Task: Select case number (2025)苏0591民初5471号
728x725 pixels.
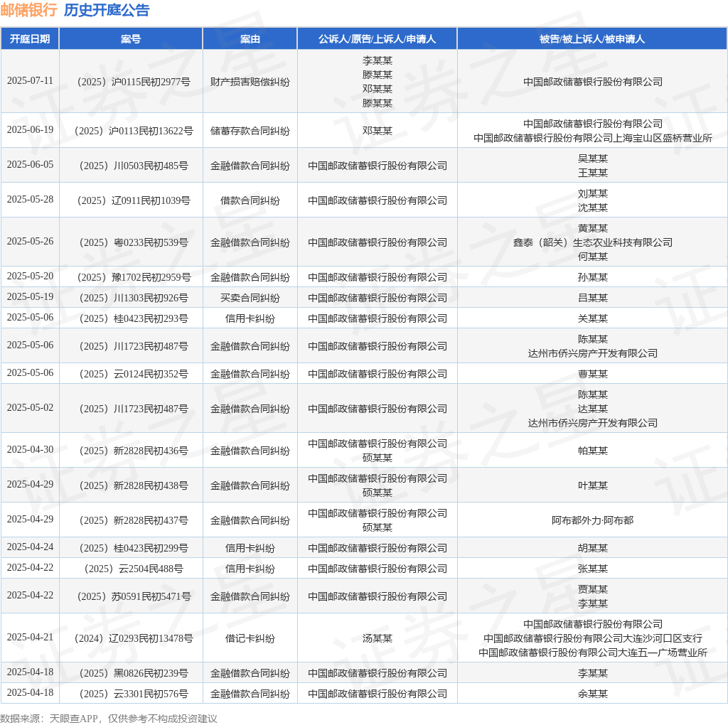Action: (x=133, y=596)
